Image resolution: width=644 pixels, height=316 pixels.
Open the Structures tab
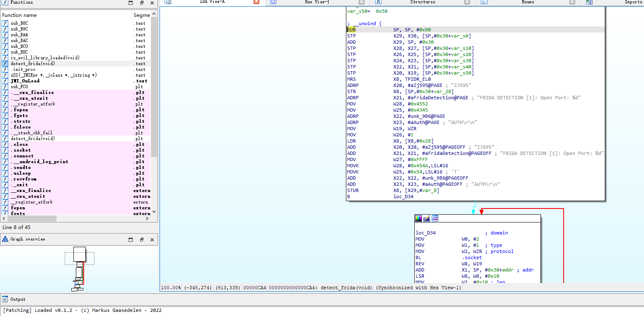click(x=423, y=2)
